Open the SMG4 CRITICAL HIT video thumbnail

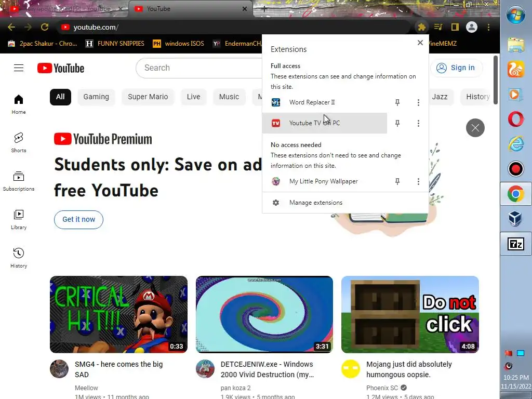click(x=118, y=314)
